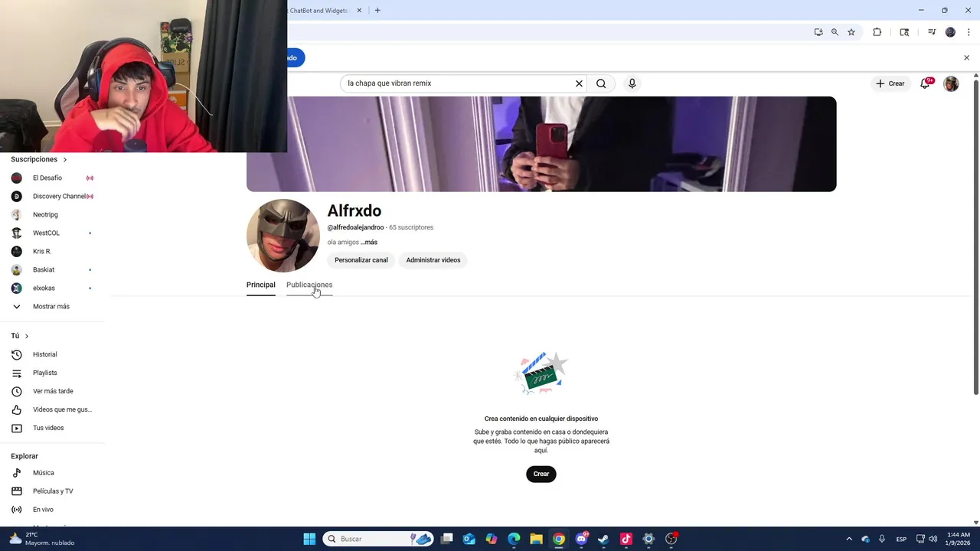
Task: Click the header Crear button
Action: pyautogui.click(x=890, y=83)
